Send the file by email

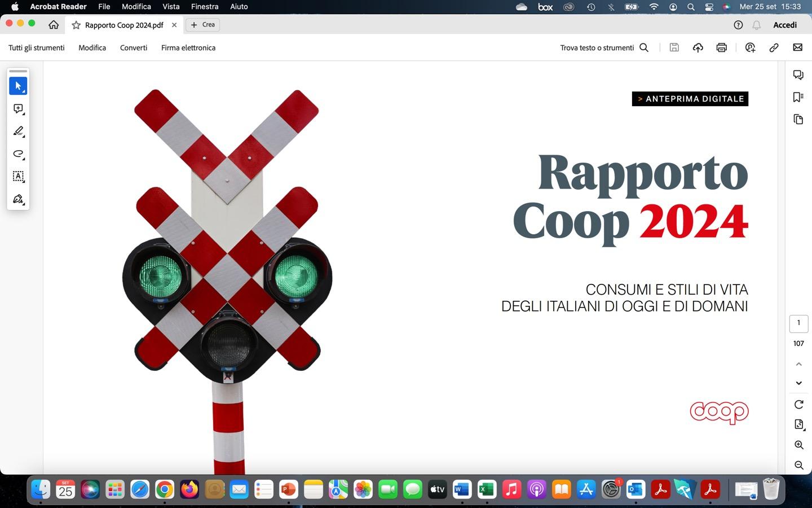[797, 47]
